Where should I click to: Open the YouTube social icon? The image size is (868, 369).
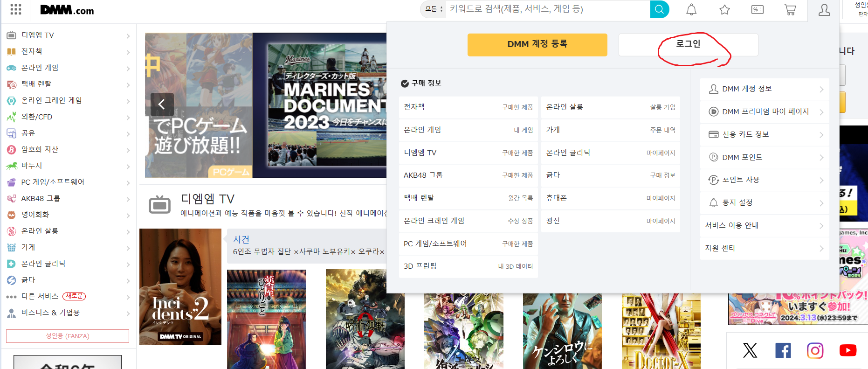tap(848, 350)
